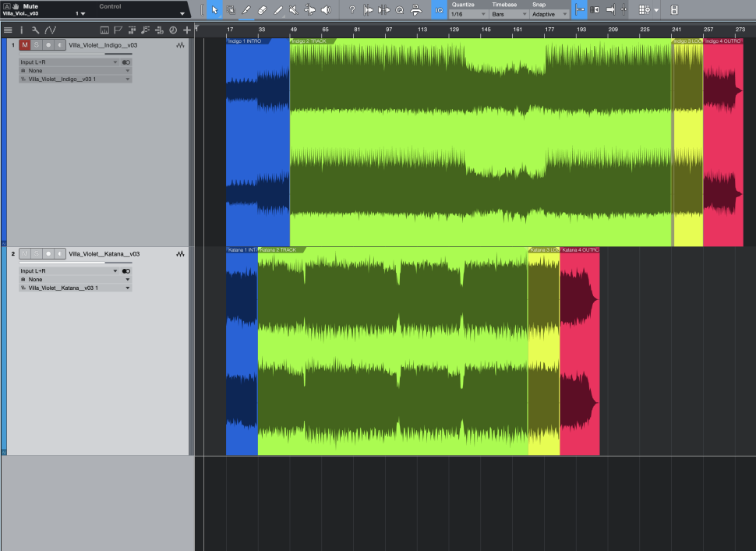
Task: Click the wrench track options icon
Action: click(35, 30)
